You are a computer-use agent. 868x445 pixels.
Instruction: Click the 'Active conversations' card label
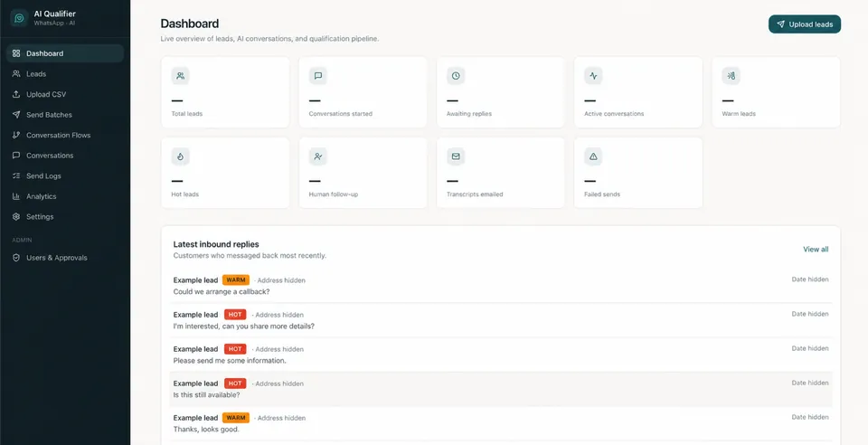pyautogui.click(x=614, y=113)
